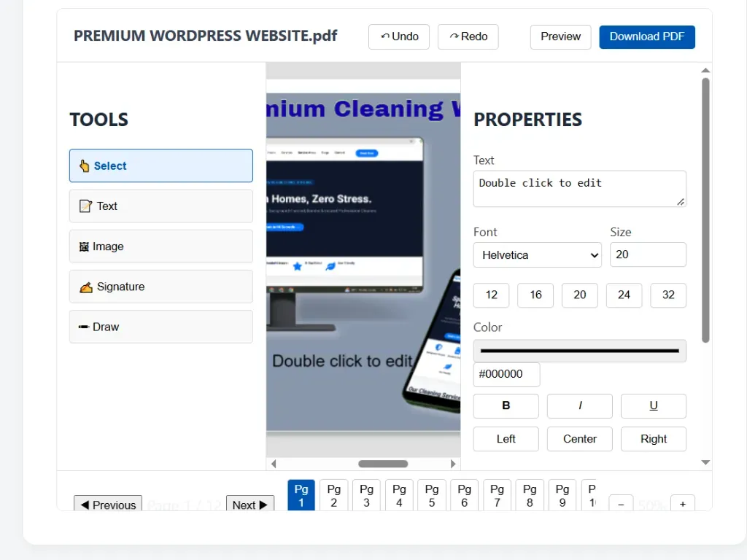Set font size preset 12
747x560 pixels.
[491, 295]
